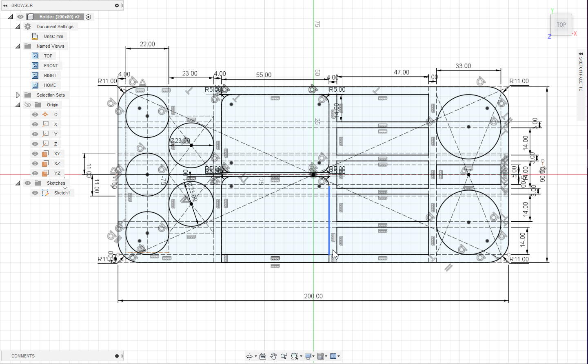The width and height of the screenshot is (588, 364).
Task: Click the Look At icon
Action: coord(263,356)
